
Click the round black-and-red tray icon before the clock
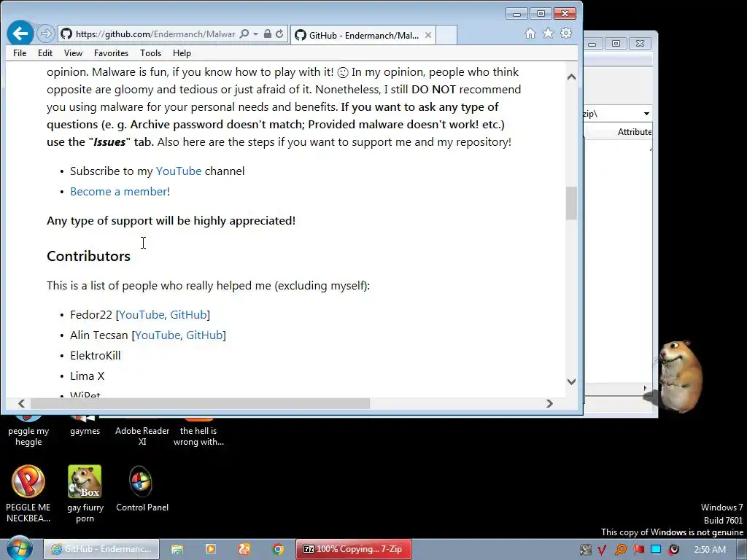673,550
